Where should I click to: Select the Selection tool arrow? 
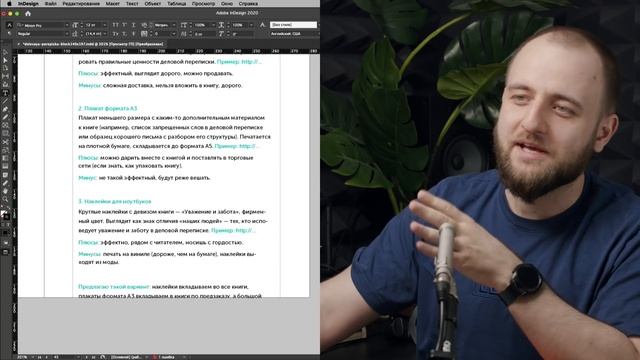(x=5, y=52)
